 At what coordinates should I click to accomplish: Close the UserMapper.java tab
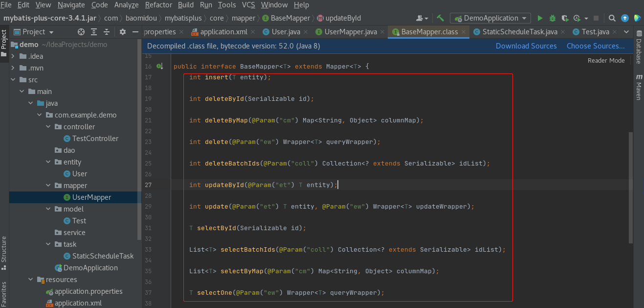(383, 32)
